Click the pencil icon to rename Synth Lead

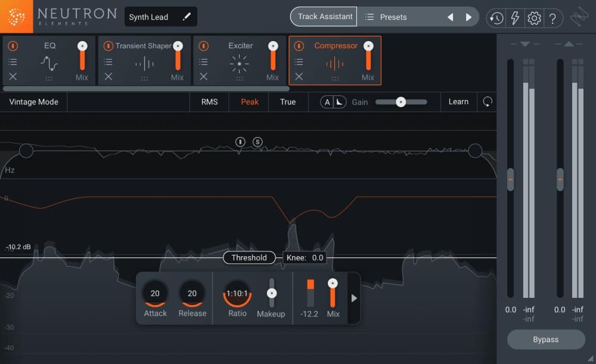[x=187, y=17]
